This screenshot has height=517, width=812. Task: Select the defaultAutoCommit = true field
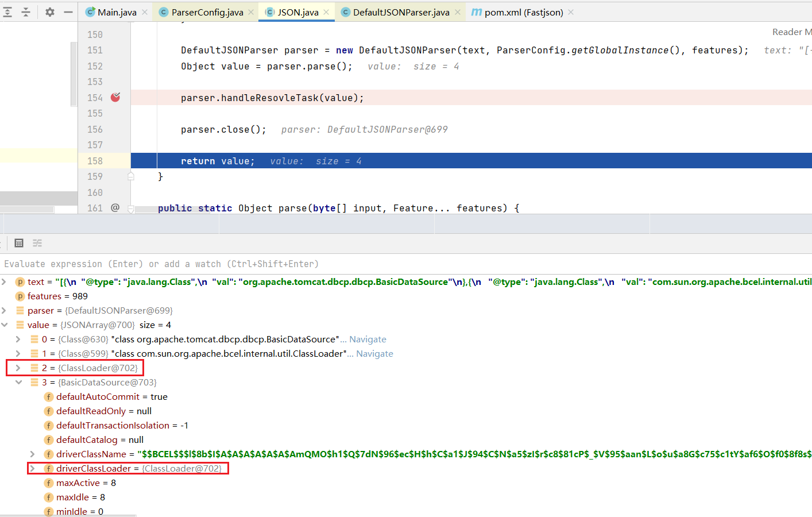tap(111, 396)
